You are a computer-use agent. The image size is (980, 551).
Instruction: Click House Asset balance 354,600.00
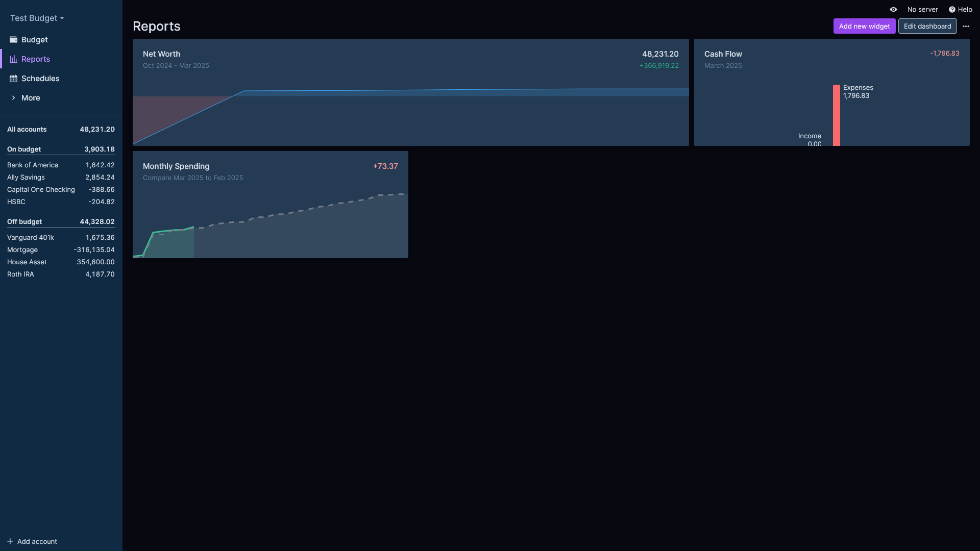point(95,262)
